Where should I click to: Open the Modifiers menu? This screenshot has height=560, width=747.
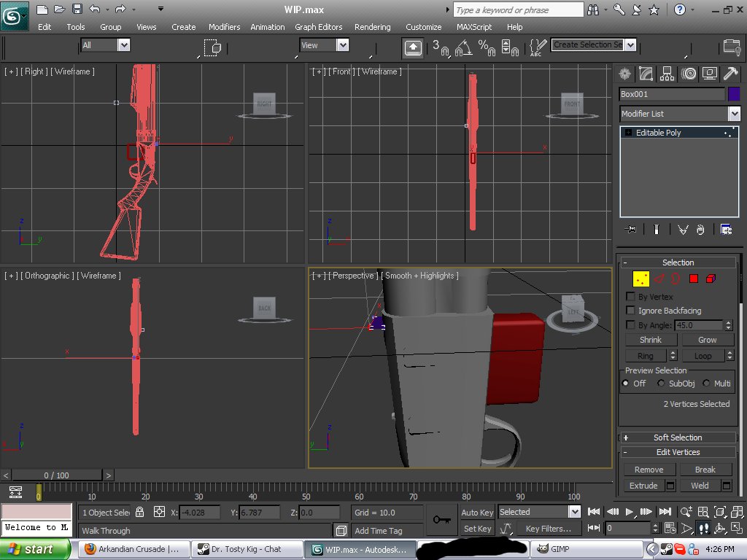pos(224,27)
